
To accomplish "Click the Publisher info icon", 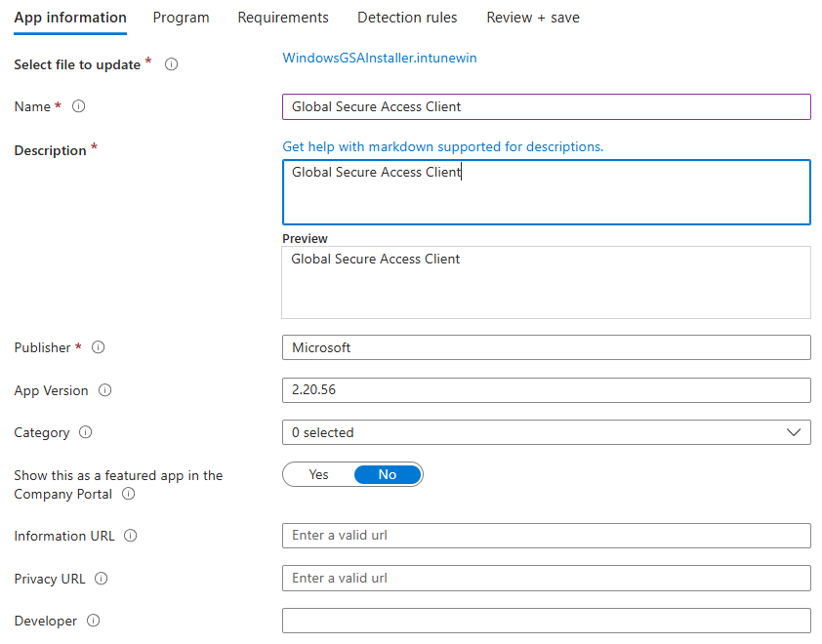I will coord(98,348).
